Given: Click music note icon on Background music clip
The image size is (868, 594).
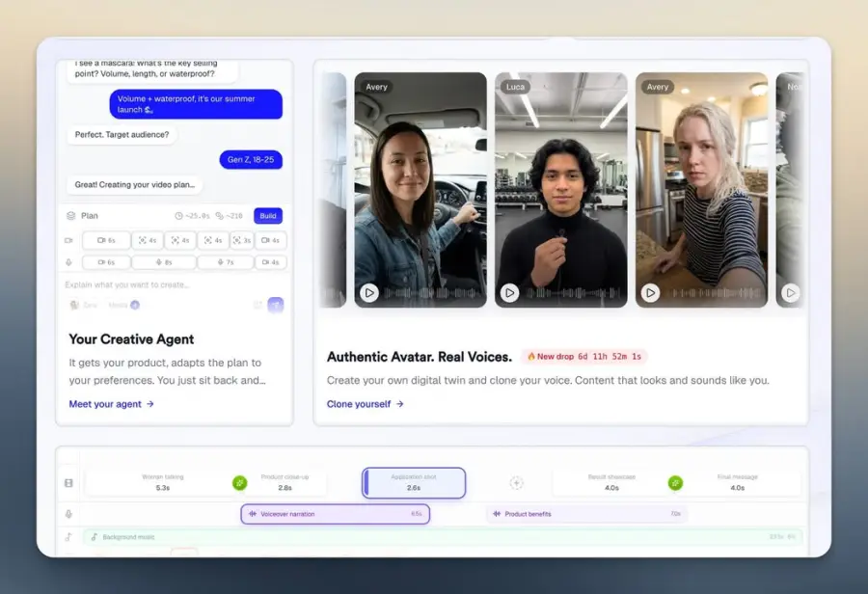Looking at the screenshot, I should coord(95,537).
